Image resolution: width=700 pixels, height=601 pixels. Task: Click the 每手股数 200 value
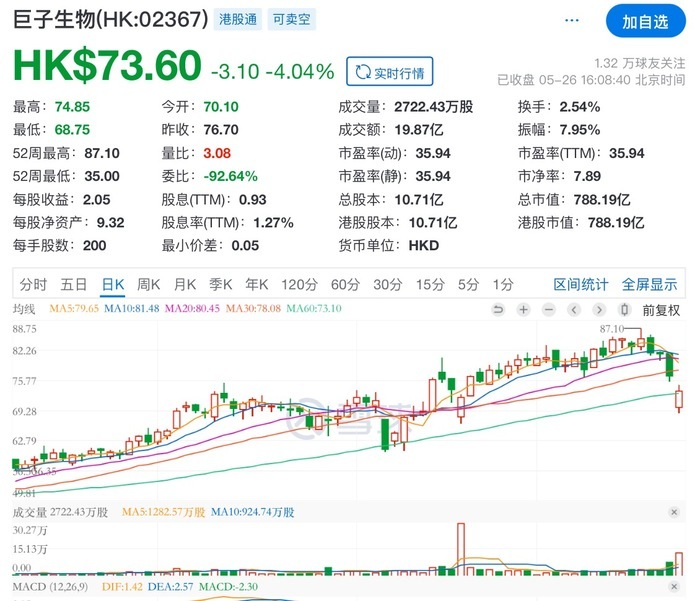94,246
